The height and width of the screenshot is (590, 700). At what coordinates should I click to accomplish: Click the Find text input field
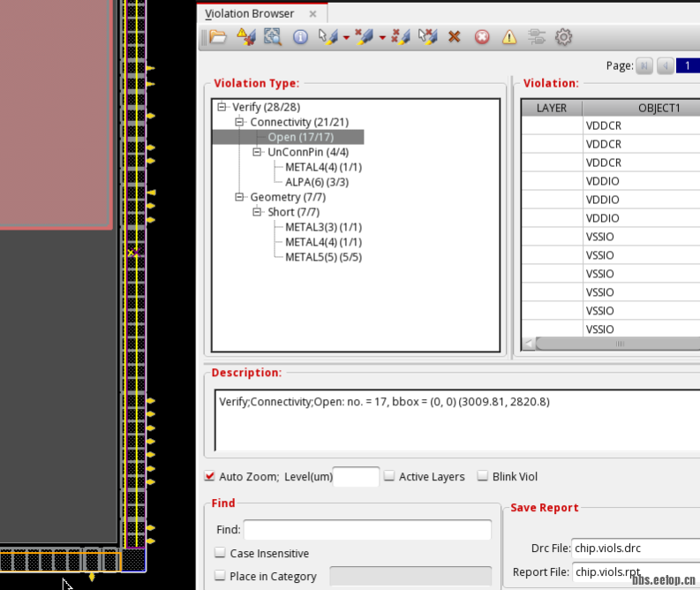pos(367,529)
